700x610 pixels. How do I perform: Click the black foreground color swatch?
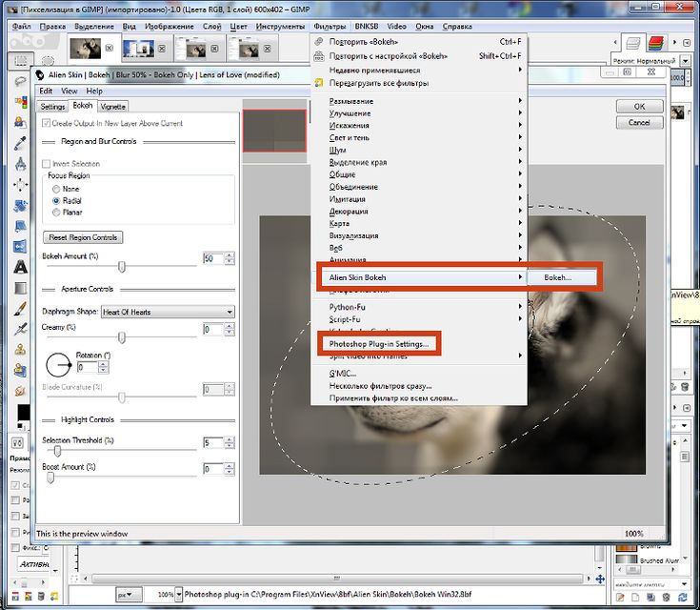tap(23, 412)
